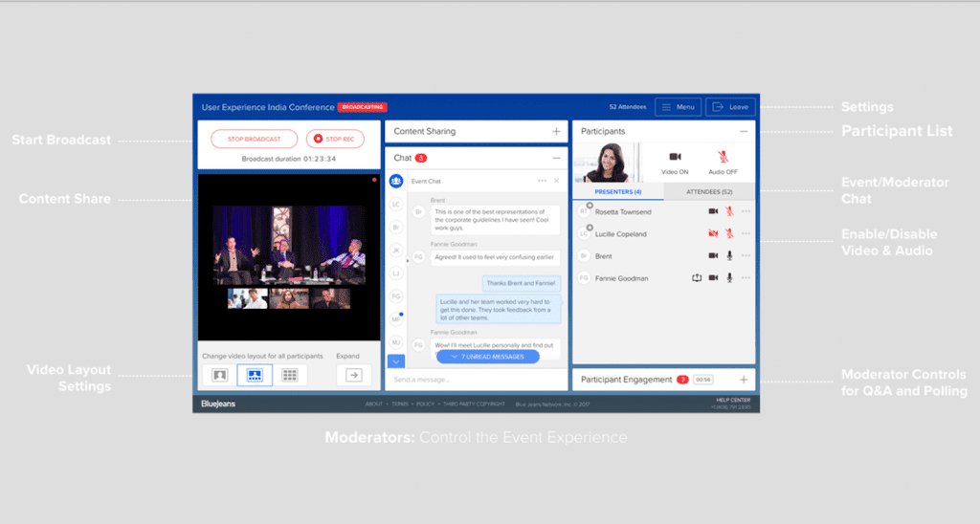This screenshot has height=524, width=980.
Task: Open the Terms footer link
Action: 400,404
